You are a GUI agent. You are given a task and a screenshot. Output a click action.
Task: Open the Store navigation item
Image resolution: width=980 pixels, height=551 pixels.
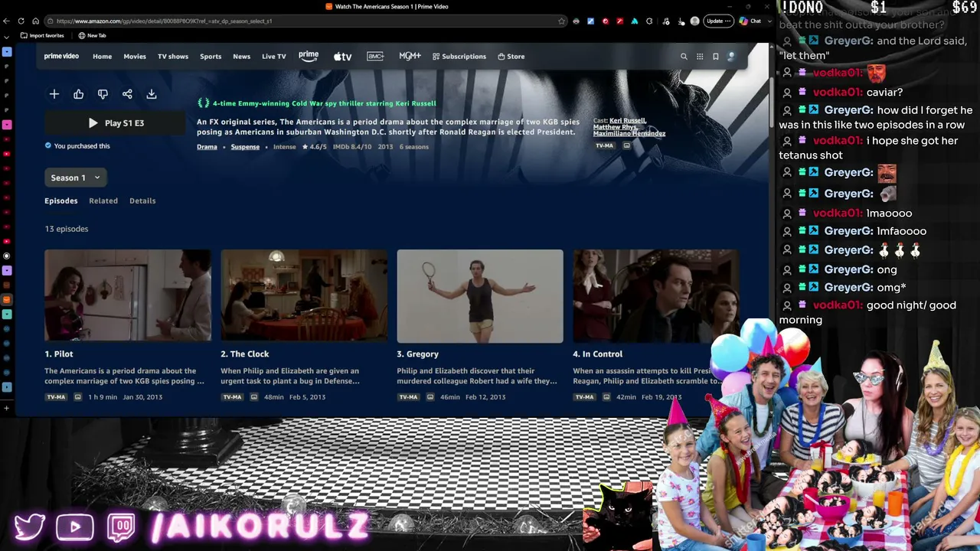[511, 57]
